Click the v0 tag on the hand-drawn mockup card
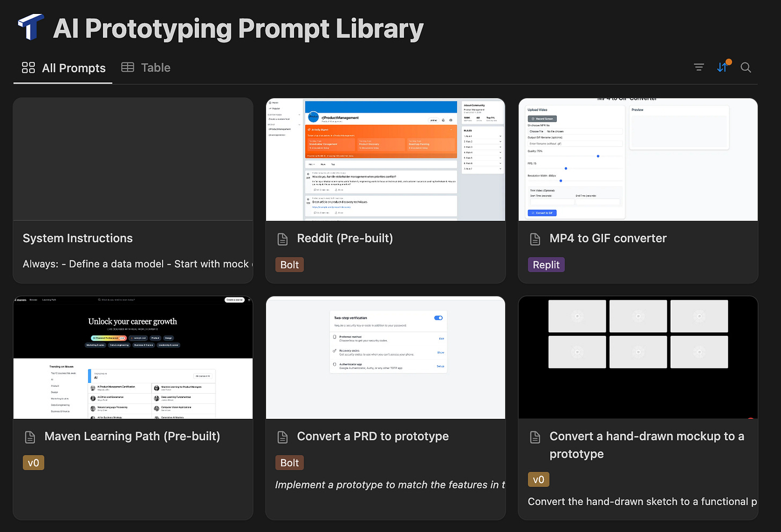 tap(539, 479)
